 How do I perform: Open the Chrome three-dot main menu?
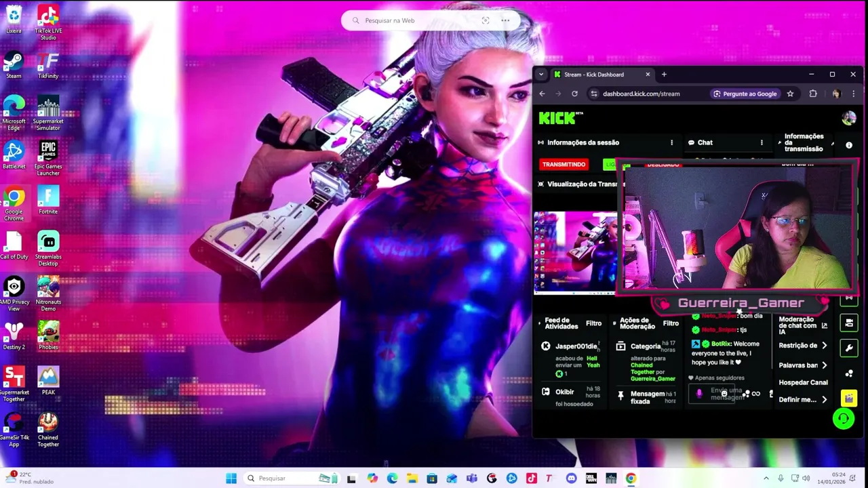click(853, 94)
